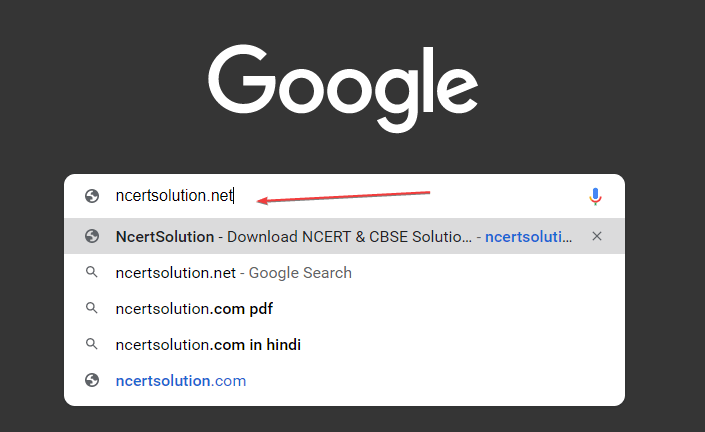Click the globe icon inside the search box

92,196
